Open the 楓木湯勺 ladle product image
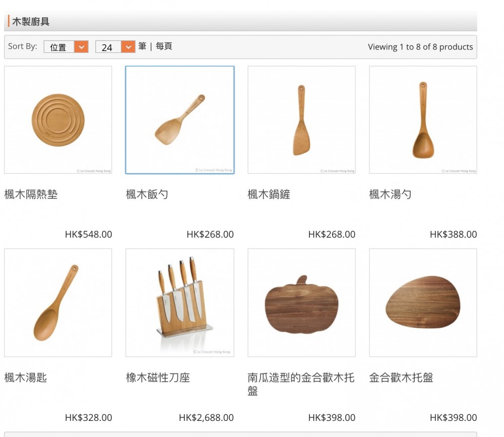Screen dimensions: 504x437 pyautogui.click(x=423, y=120)
